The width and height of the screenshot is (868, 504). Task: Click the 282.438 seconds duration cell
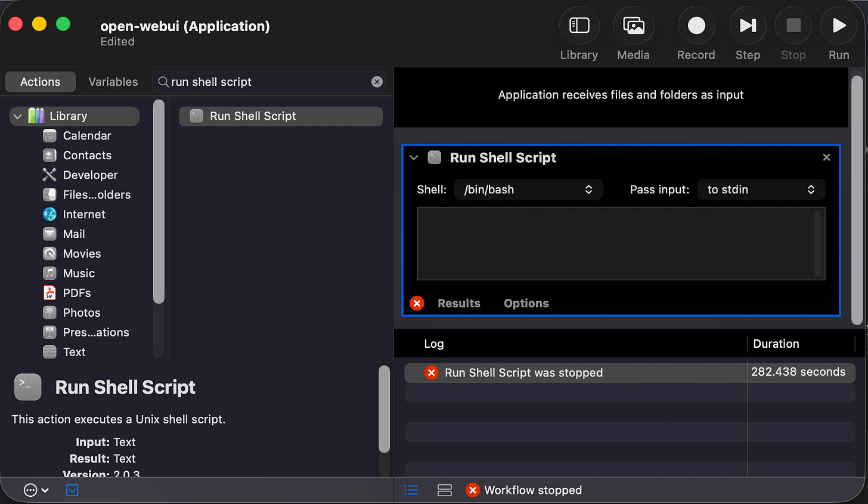pos(798,372)
